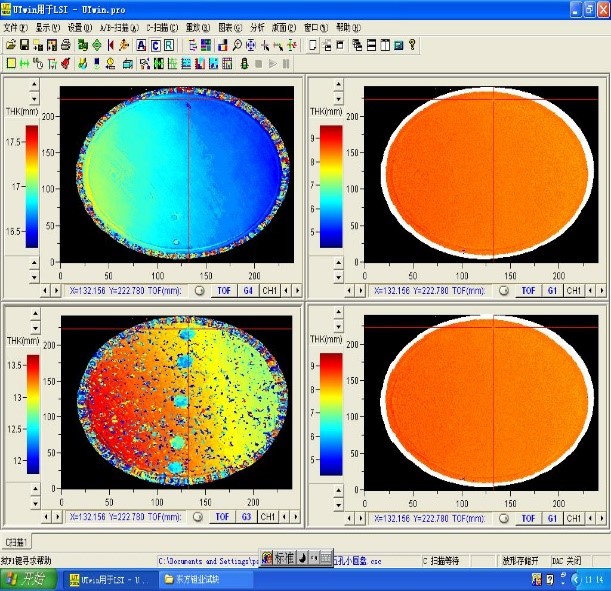This screenshot has width=611, height=591.
Task: Toggle the round indicator beside TOF in top-right panel
Action: click(504, 291)
